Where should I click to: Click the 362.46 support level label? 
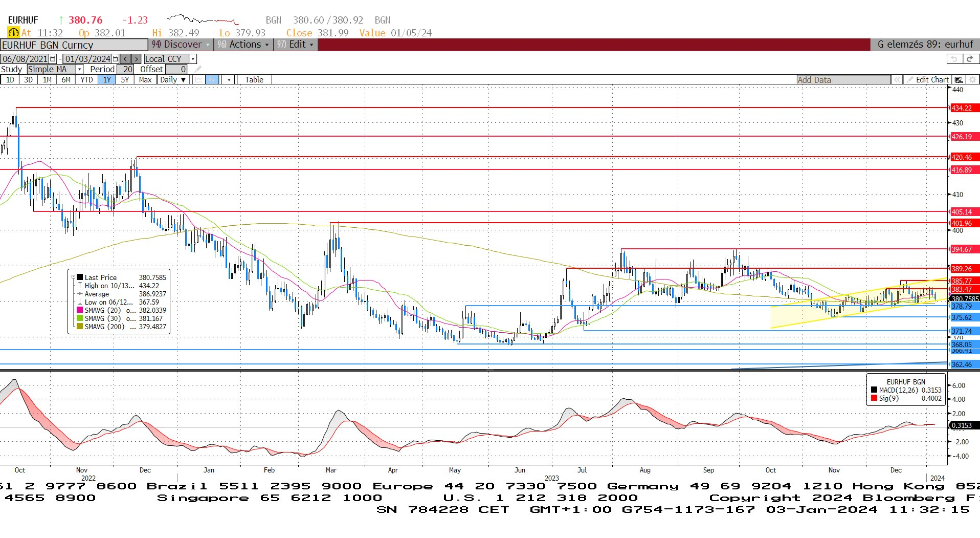[964, 364]
